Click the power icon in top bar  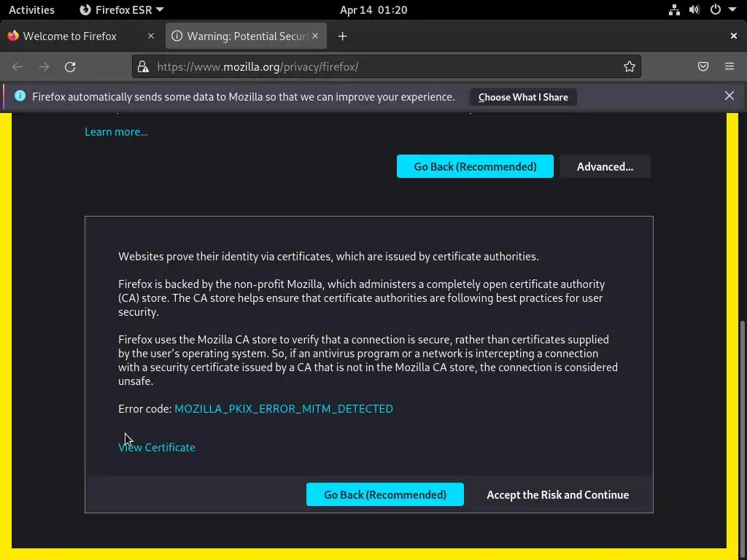coord(715,9)
